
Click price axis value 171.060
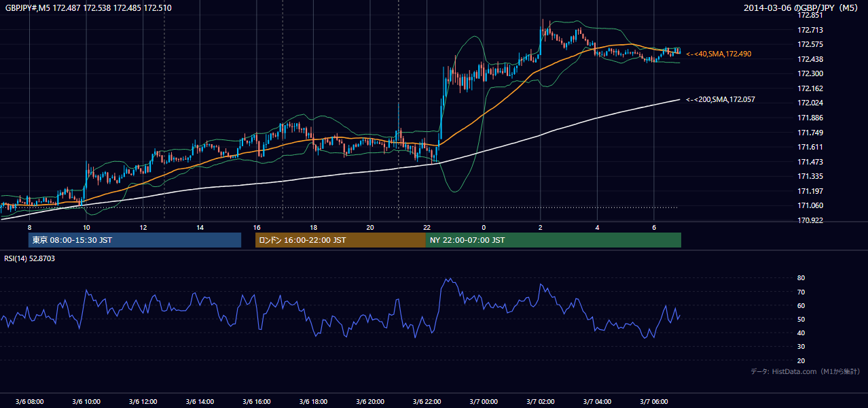[810, 205]
